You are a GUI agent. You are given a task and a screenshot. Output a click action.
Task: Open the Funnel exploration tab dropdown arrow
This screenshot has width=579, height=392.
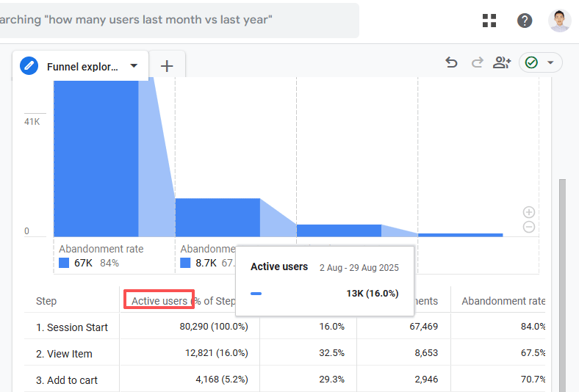[134, 66]
